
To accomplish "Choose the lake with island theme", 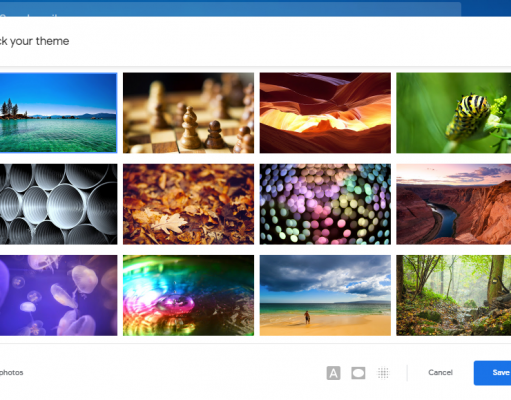I will (x=58, y=113).
